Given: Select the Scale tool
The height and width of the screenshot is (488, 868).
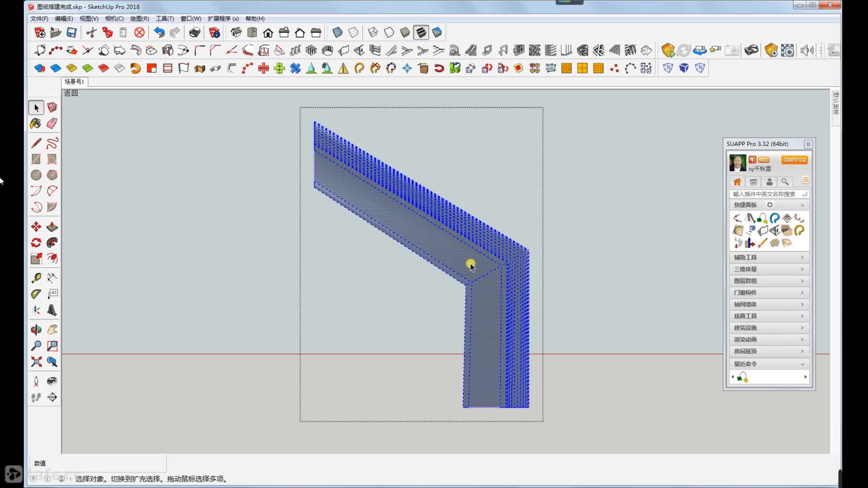Looking at the screenshot, I should [36, 258].
